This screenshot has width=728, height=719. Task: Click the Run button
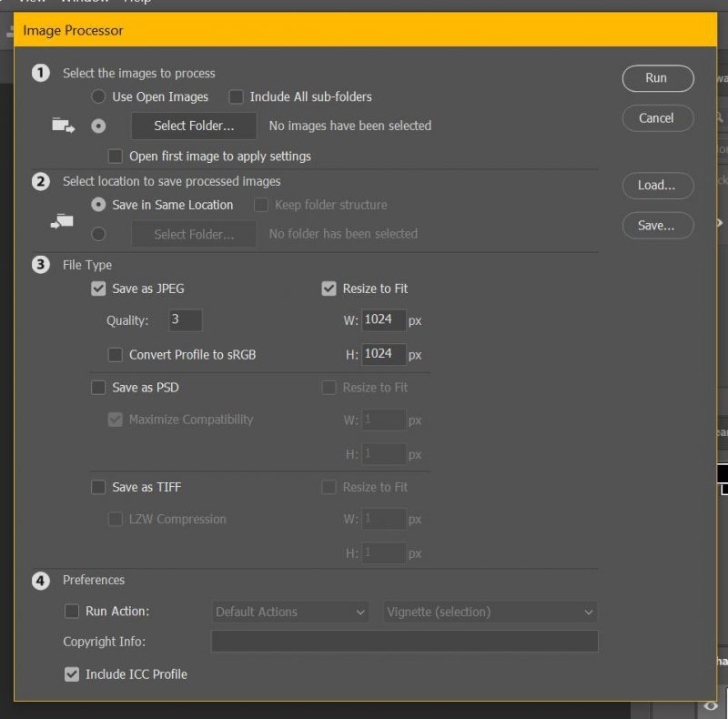click(657, 78)
